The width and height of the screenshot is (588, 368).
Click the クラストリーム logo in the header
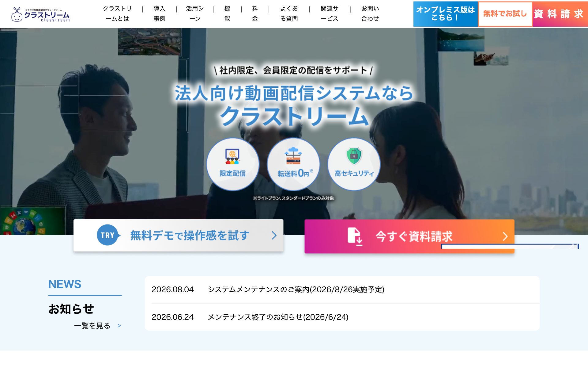(40, 14)
